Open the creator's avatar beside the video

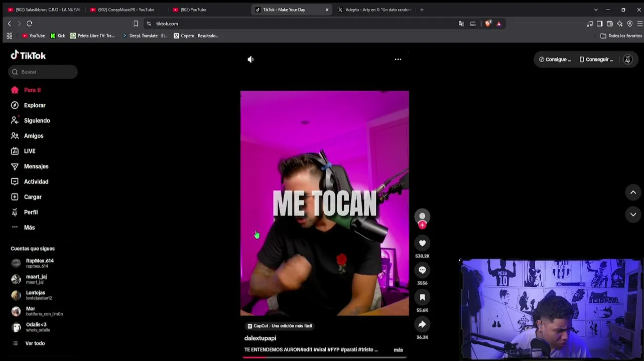(422, 216)
